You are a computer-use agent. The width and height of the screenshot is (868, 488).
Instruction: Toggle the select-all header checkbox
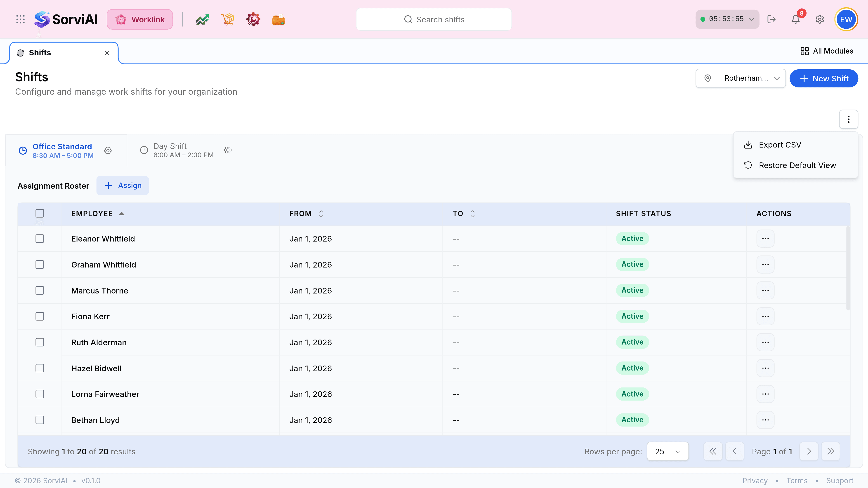point(40,213)
